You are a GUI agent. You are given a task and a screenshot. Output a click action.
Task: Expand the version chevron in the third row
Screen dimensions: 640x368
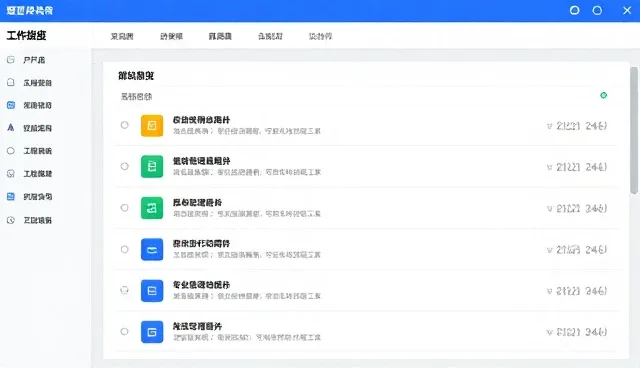549,209
